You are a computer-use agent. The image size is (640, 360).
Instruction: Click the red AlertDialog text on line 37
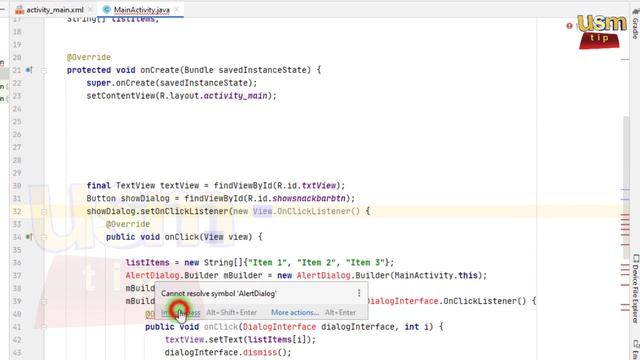click(x=152, y=276)
